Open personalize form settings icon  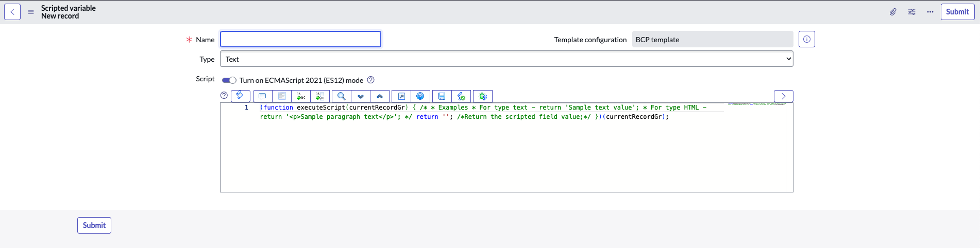coord(911,12)
